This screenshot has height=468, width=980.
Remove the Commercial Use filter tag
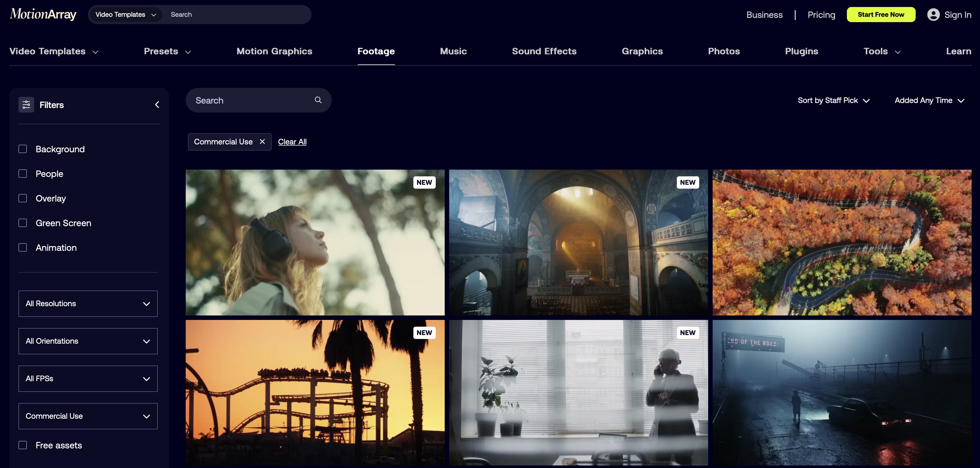pyautogui.click(x=262, y=142)
